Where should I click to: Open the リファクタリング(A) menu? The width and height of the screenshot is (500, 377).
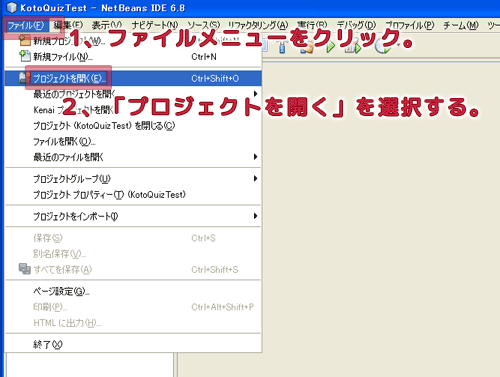coord(258,25)
